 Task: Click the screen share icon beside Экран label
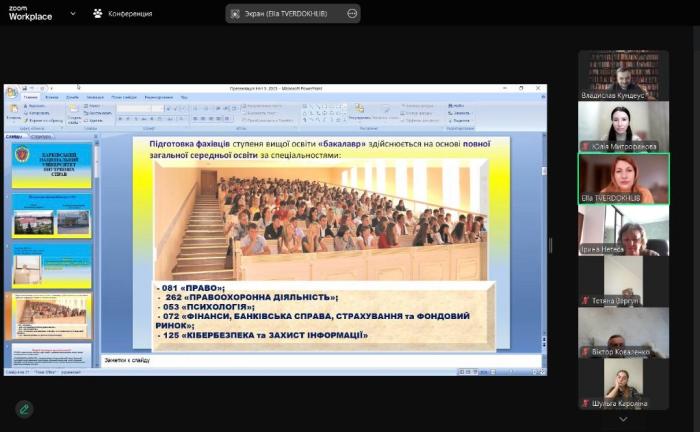[x=234, y=14]
